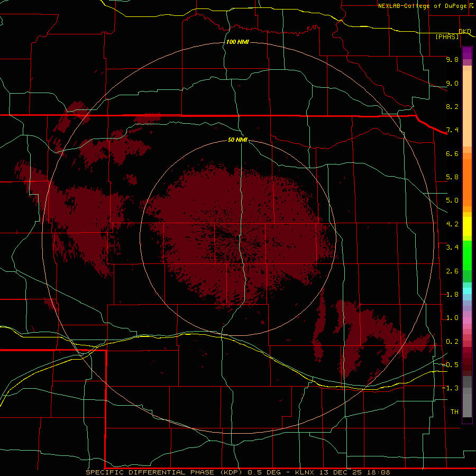Pick the purple swatch atop the color bar
This screenshot has height=476, width=476.
tap(467, 53)
